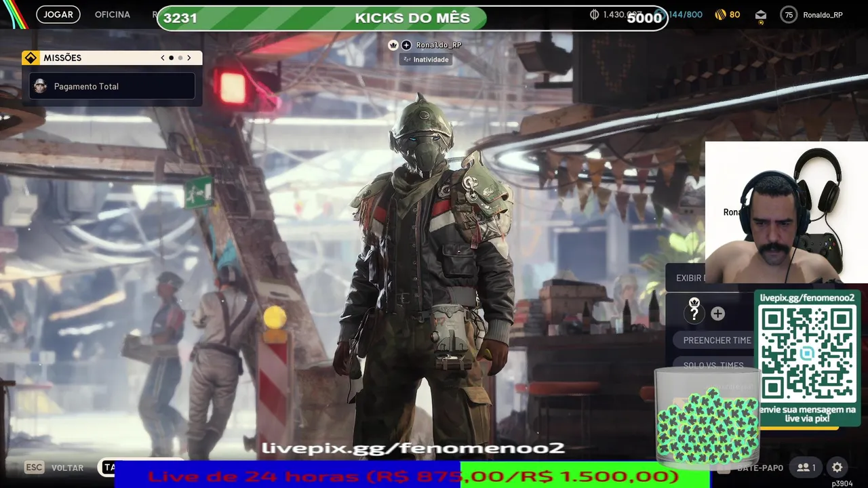
Task: Go to previous mission page arrow
Action: 163,58
